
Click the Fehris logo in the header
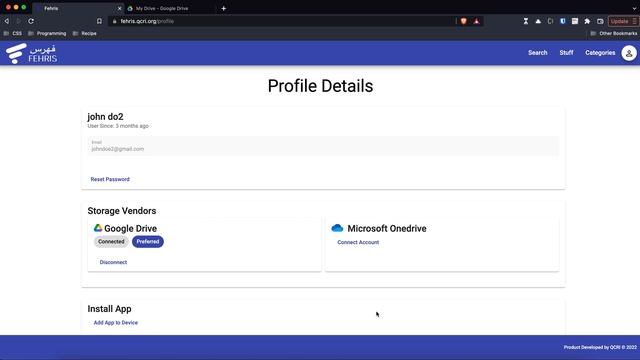[31, 53]
